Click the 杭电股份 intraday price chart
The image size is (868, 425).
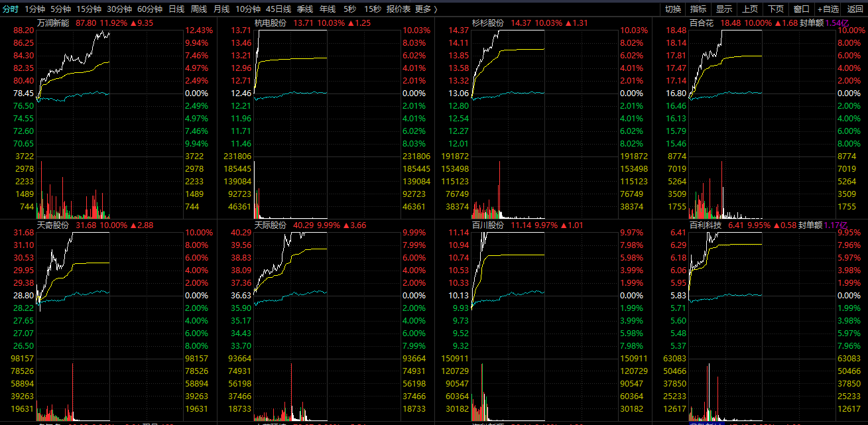[327, 93]
